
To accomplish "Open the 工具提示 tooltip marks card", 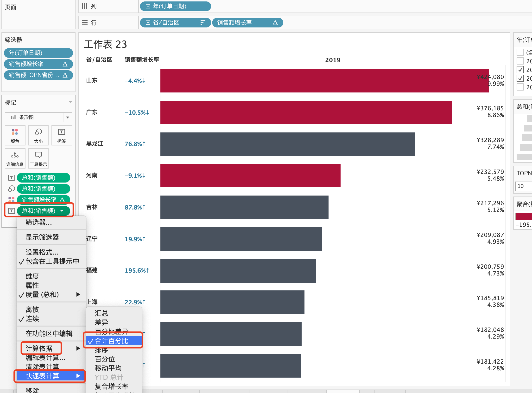I will click(x=38, y=158).
